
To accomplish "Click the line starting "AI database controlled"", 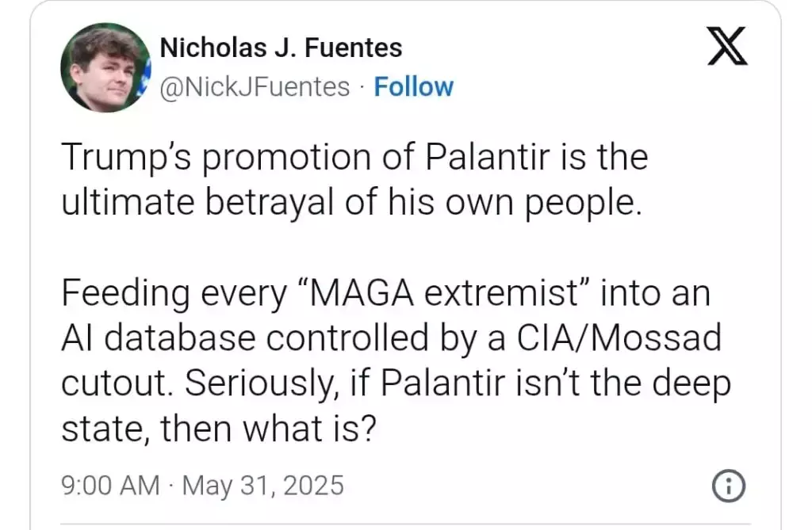I will pyautogui.click(x=391, y=339).
